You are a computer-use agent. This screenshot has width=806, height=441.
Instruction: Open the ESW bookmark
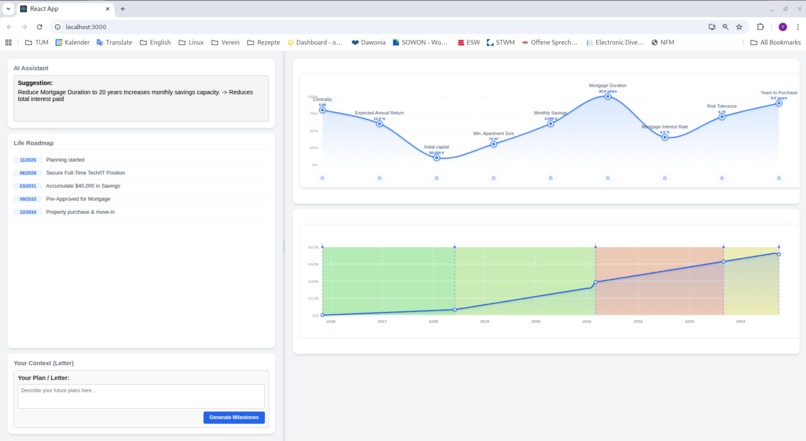469,42
